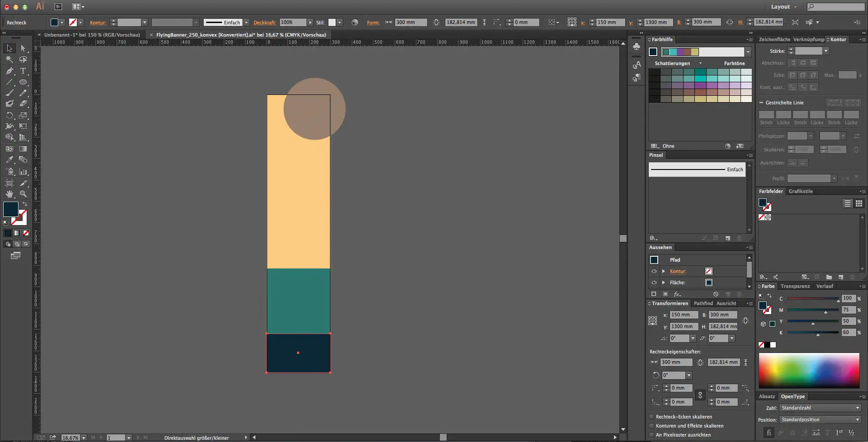868x442 pixels.
Task: Open the Transparenz panel tab
Action: (795, 286)
